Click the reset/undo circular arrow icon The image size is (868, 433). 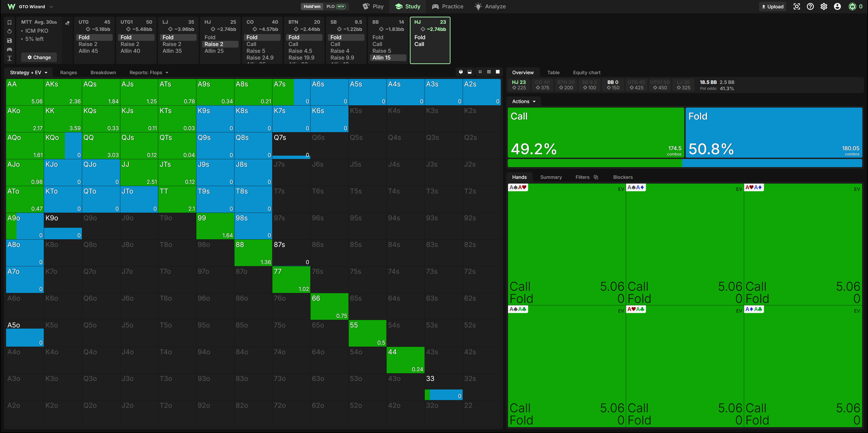9,31
